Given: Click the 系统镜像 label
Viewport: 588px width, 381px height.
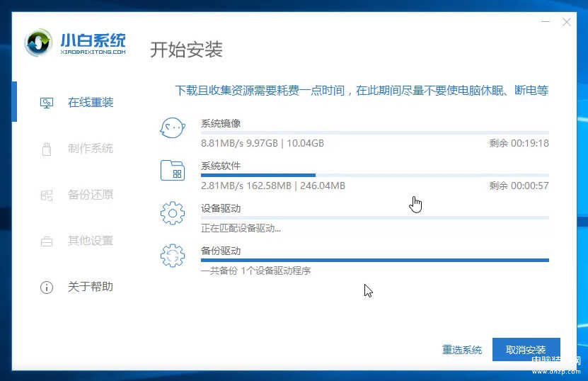Looking at the screenshot, I should (221, 123).
